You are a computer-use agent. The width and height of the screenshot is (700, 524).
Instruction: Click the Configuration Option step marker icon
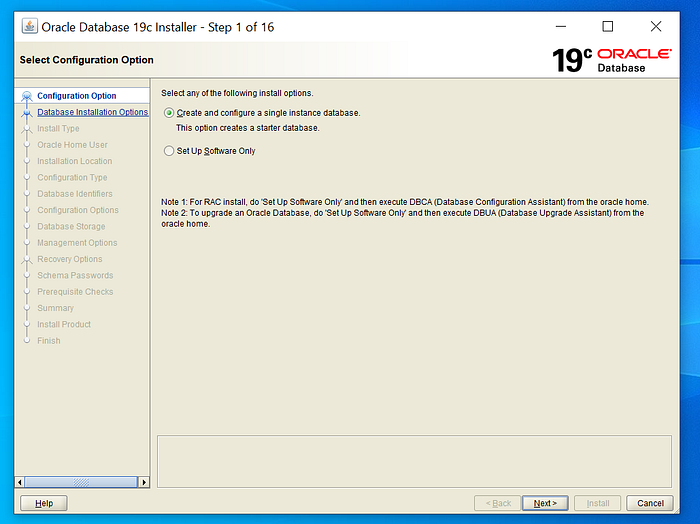[x=27, y=96]
